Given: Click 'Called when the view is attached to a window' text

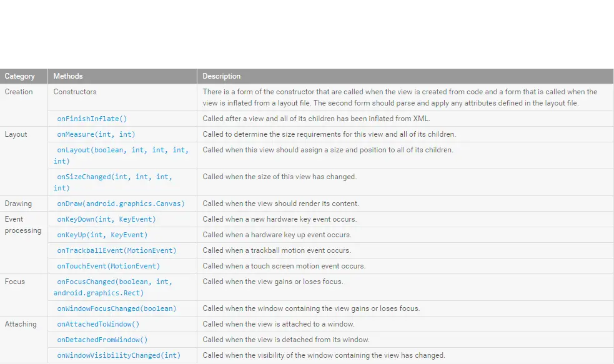Looking at the screenshot, I should click(x=279, y=324).
